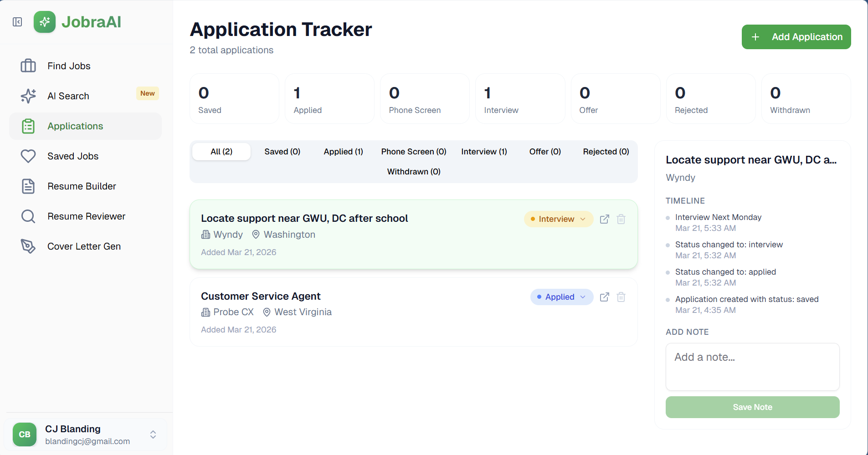Go to Saved Jobs in sidebar
This screenshot has height=455, width=868.
coord(86,156)
